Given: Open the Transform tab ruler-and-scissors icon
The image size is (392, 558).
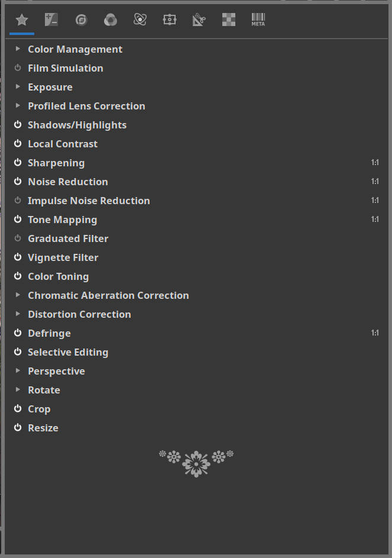Looking at the screenshot, I should click(x=199, y=20).
